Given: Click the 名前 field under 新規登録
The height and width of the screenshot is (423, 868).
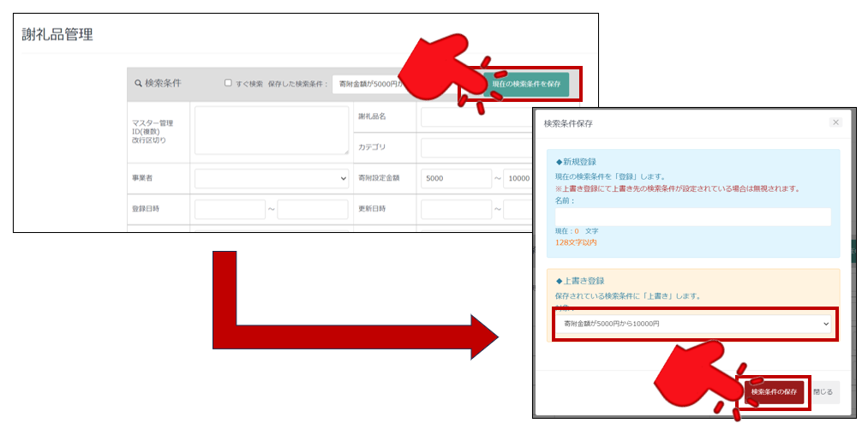Looking at the screenshot, I should point(692,217).
